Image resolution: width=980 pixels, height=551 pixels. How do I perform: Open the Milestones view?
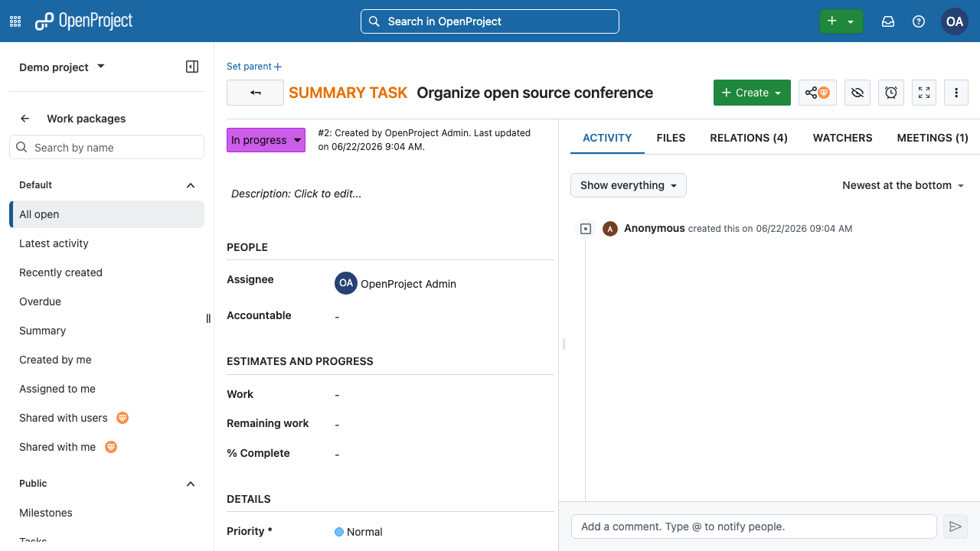[x=107, y=513]
